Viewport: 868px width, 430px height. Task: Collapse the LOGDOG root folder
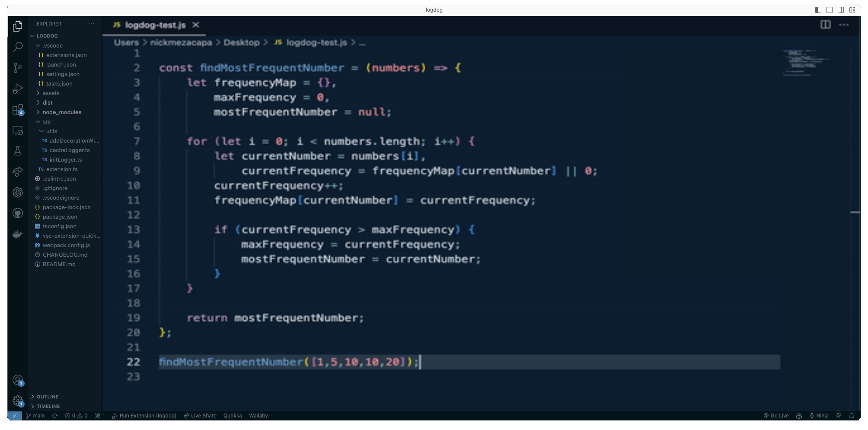click(x=47, y=36)
